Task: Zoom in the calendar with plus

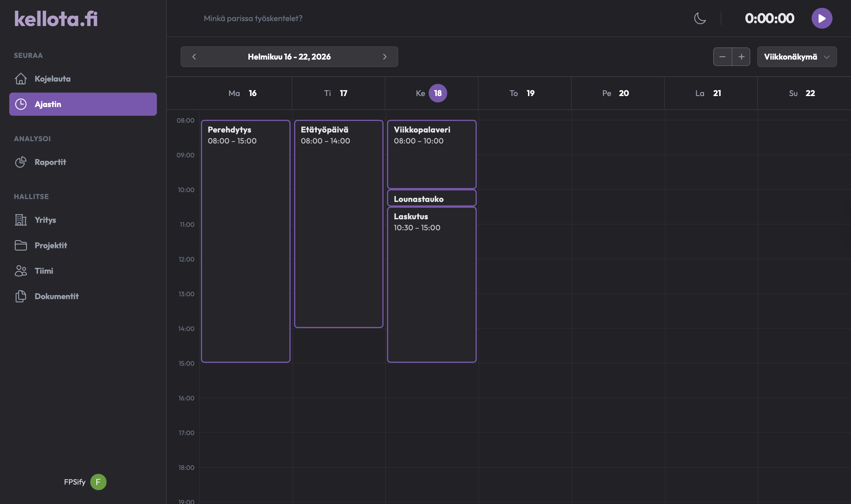Action: 741,57
